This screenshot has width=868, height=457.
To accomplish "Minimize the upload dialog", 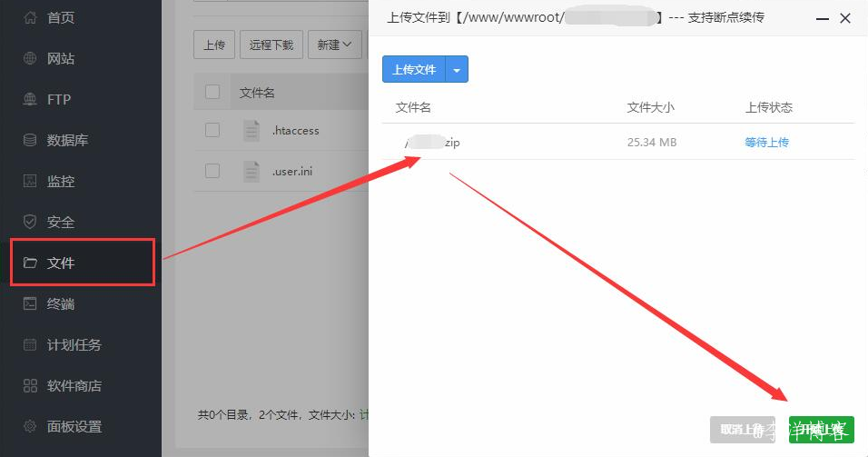I will [x=823, y=18].
